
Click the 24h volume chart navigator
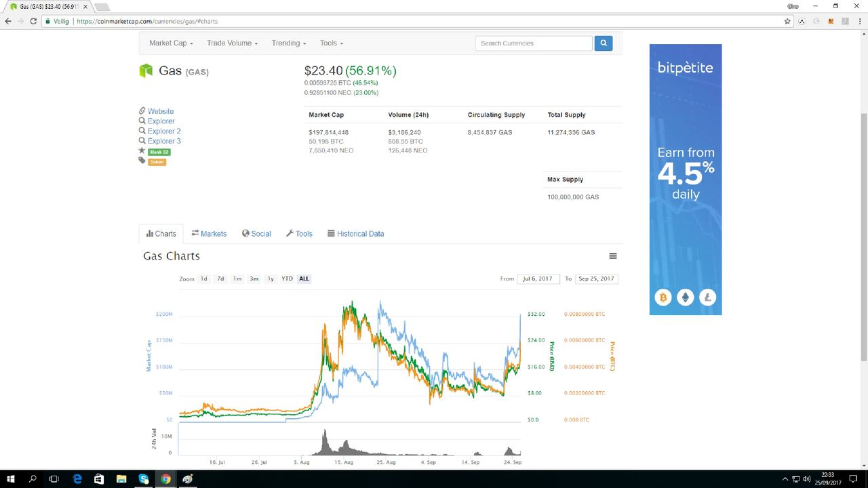pos(351,441)
